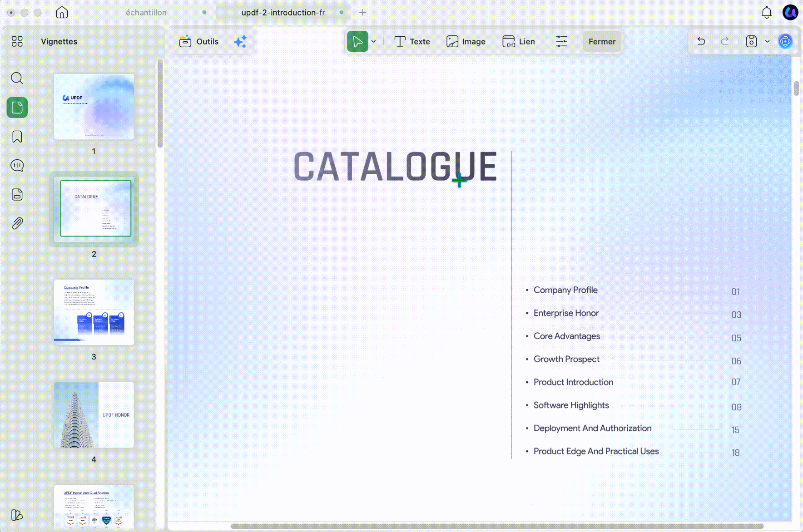The image size is (803, 532).
Task: Select the pointer selection tool
Action: click(x=357, y=41)
